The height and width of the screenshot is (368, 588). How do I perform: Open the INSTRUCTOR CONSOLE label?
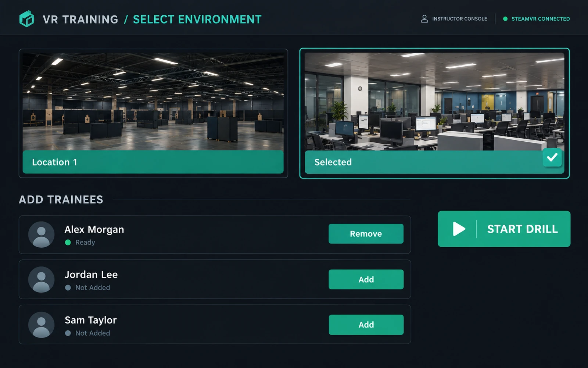click(459, 19)
